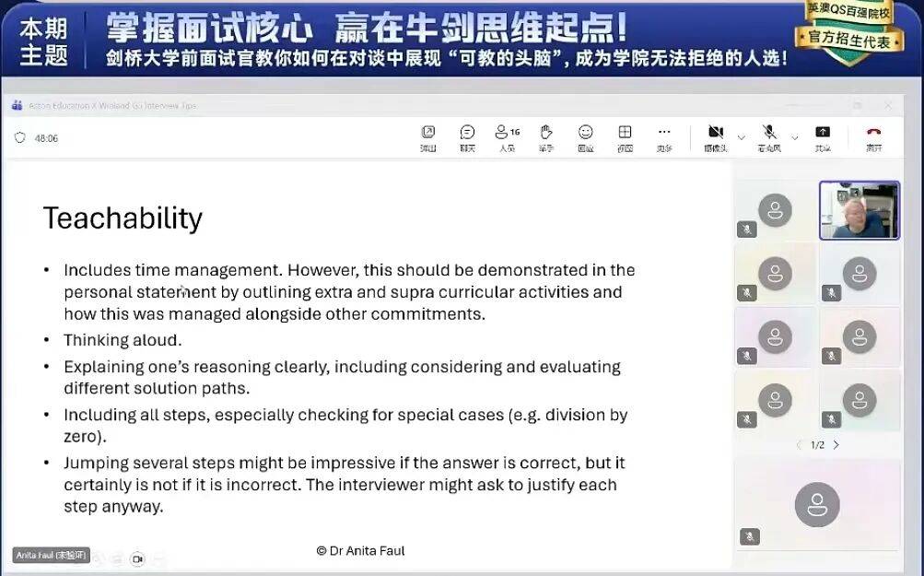This screenshot has width=924, height=576.
Task: Click the 48:06 meeting timer
Action: (47, 138)
